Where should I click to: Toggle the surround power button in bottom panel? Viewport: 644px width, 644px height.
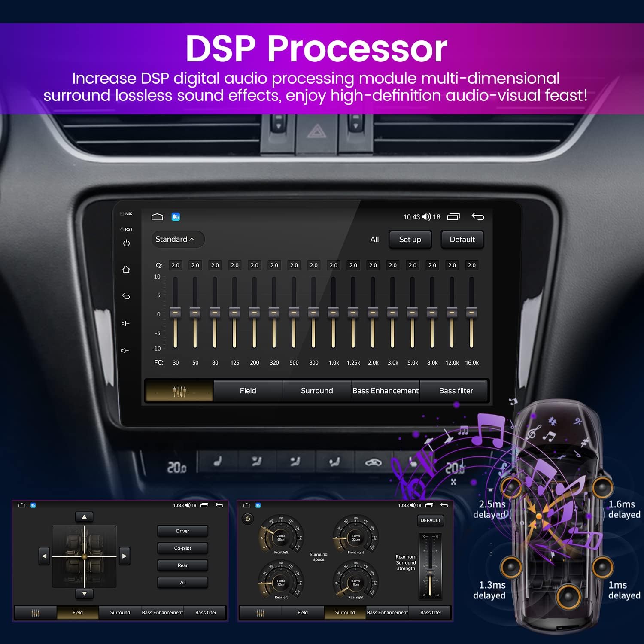click(x=248, y=519)
